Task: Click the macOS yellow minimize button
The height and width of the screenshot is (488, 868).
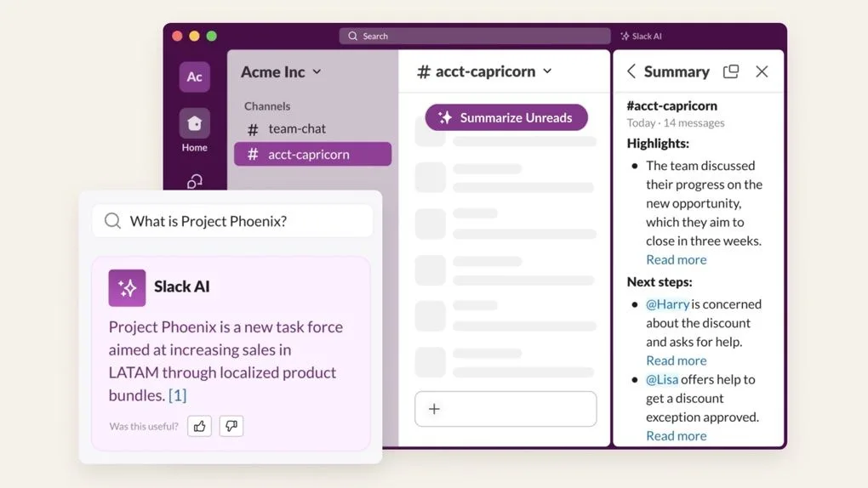Action: click(194, 36)
